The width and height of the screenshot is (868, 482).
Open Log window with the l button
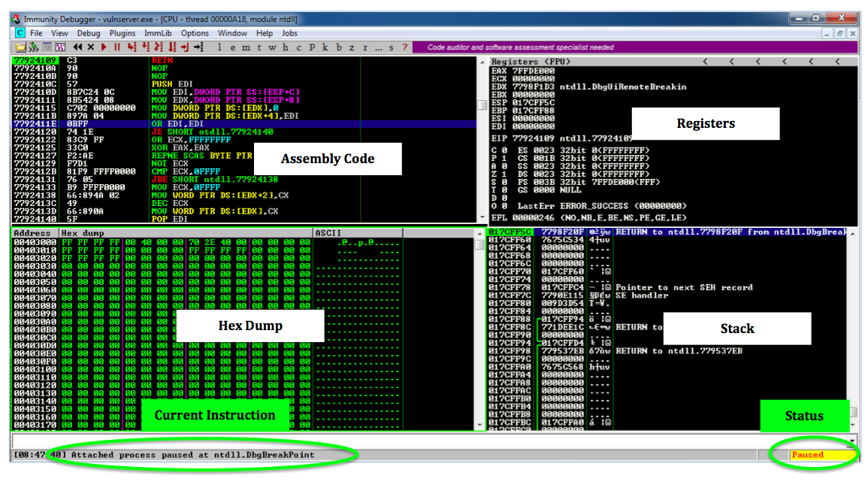[219, 47]
